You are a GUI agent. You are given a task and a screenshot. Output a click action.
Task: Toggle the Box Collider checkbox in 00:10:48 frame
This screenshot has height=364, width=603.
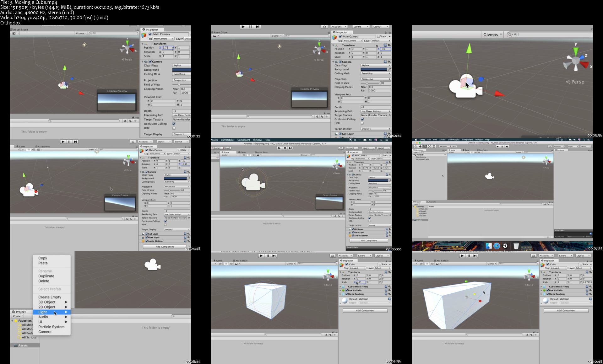[547, 290]
